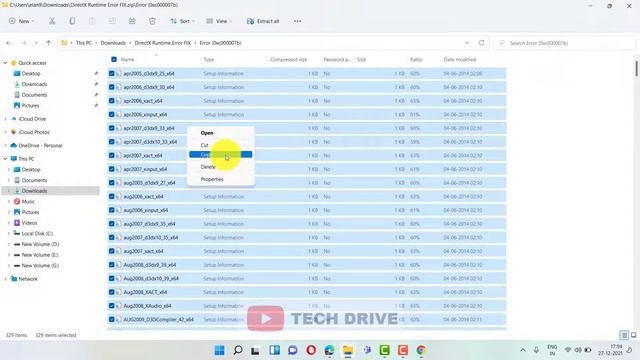Choose Open in context menu
This screenshot has width=640, height=360.
[x=221, y=133]
